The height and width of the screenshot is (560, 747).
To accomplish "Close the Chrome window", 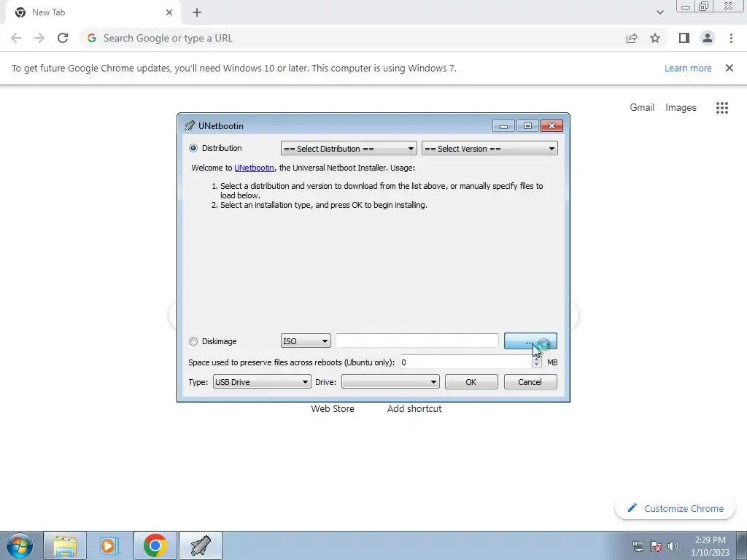I will 729,7.
